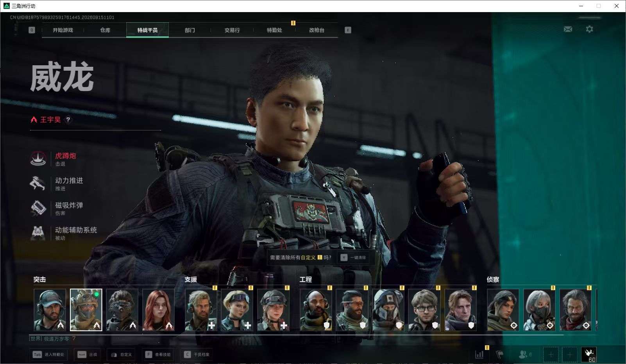
Task: Open the settings gear icon
Action: point(589,29)
